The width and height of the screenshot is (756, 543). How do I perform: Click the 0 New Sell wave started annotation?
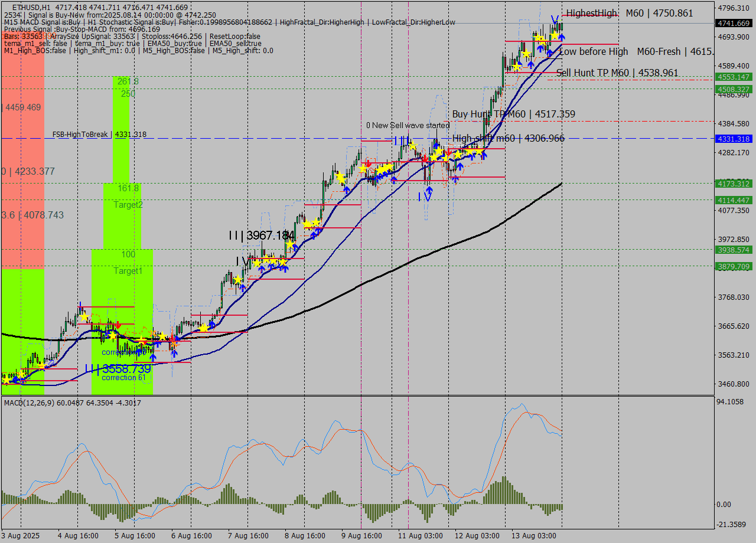click(x=409, y=125)
